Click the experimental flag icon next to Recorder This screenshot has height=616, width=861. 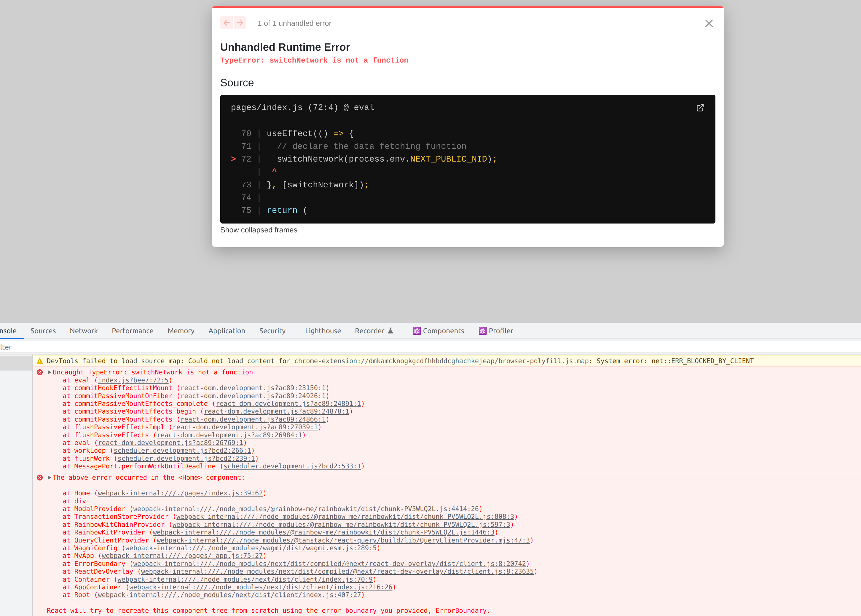391,330
